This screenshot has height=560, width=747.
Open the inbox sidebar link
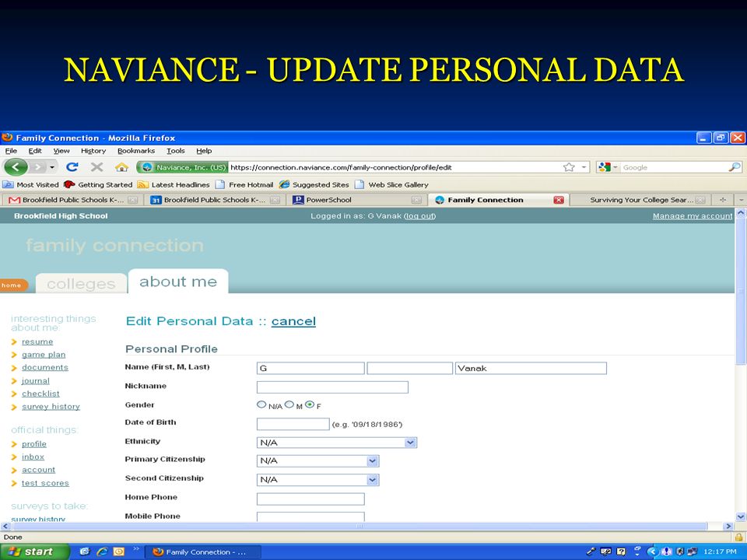tap(33, 457)
